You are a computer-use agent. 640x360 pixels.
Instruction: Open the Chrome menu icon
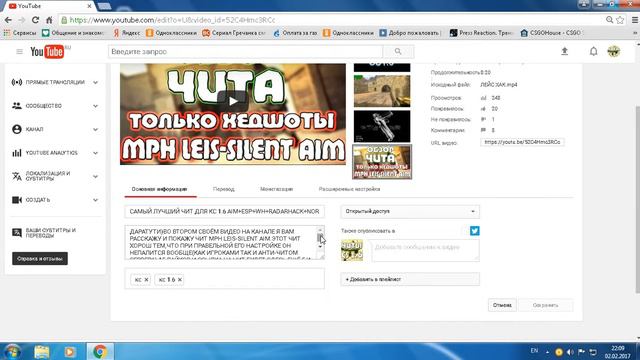point(635,20)
